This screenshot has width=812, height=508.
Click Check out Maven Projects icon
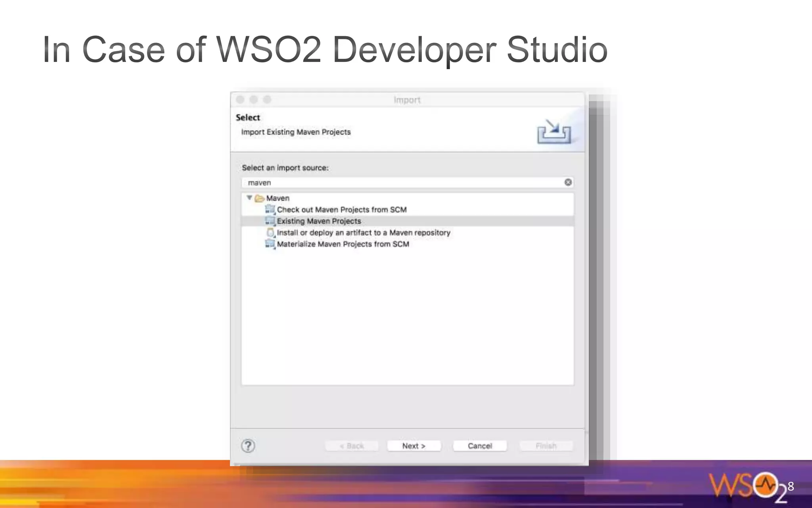pos(270,209)
